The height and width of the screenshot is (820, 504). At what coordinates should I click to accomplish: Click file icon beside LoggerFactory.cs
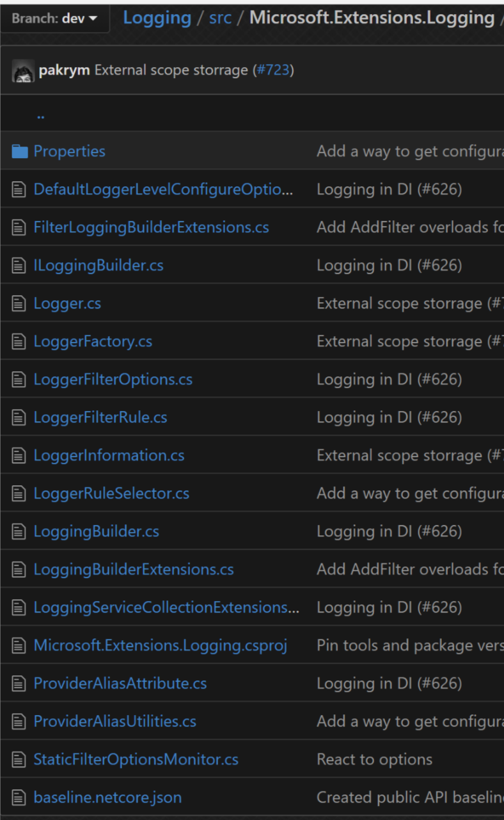[x=20, y=341]
